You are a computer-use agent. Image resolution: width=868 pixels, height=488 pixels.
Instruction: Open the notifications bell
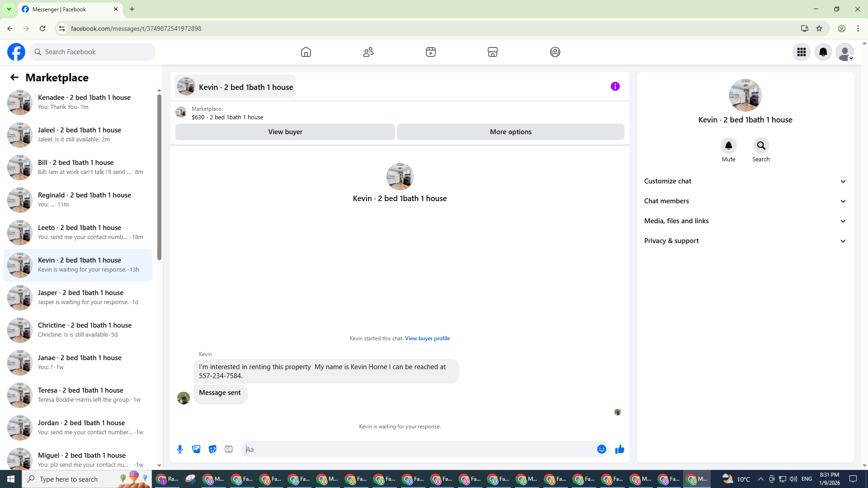point(823,52)
